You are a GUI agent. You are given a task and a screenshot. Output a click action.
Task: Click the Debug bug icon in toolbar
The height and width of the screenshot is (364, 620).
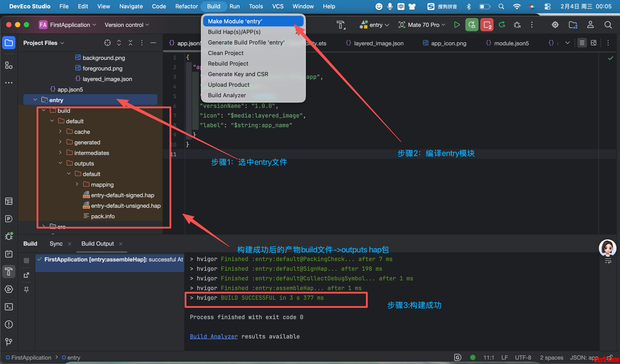(517, 25)
